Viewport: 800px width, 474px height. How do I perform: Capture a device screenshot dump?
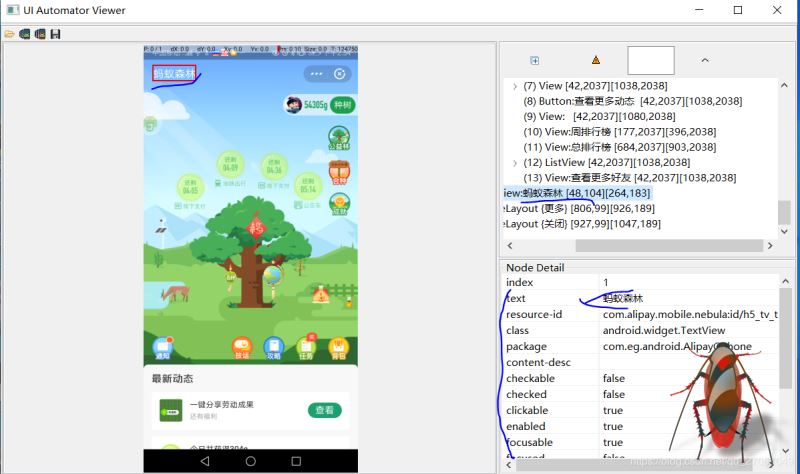click(24, 34)
